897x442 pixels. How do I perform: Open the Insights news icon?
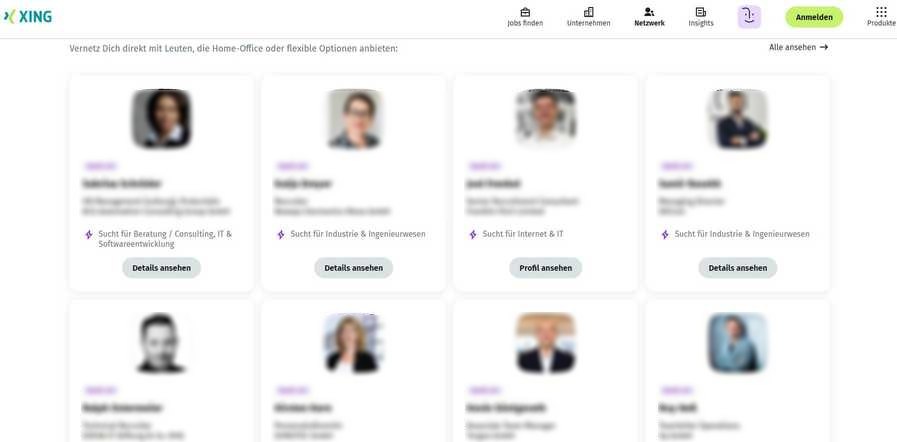(x=700, y=12)
